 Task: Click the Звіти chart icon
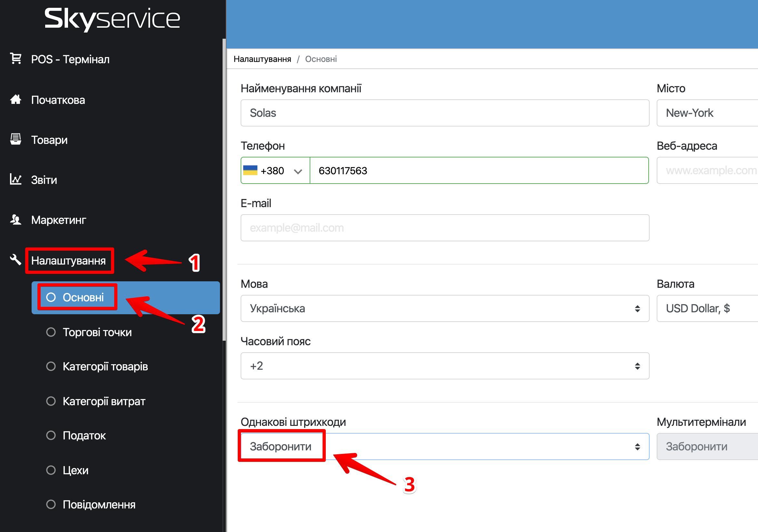coord(15,179)
